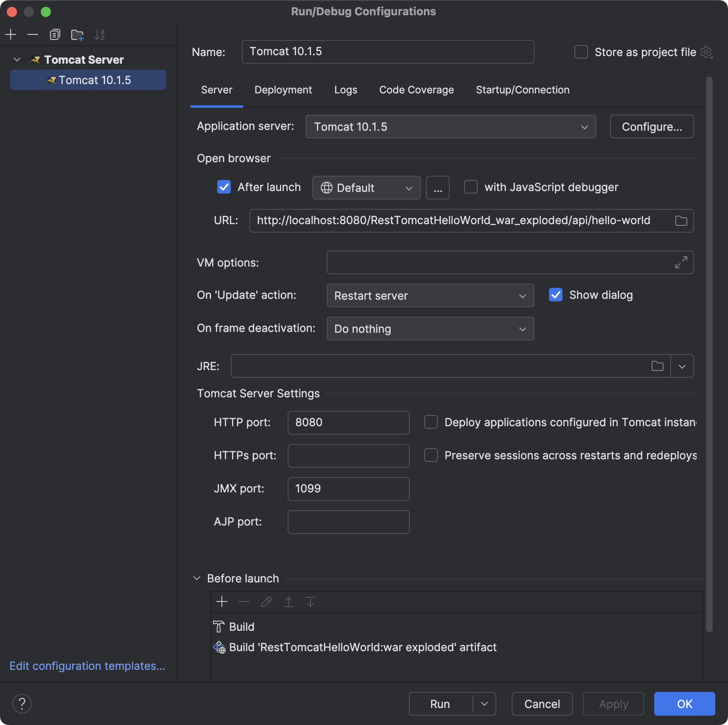Open the Startup/Connection tab
This screenshot has height=725, width=728.
(x=522, y=90)
